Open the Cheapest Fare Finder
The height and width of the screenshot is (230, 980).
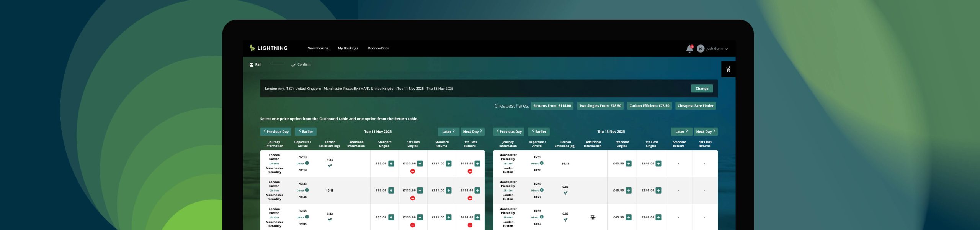695,106
